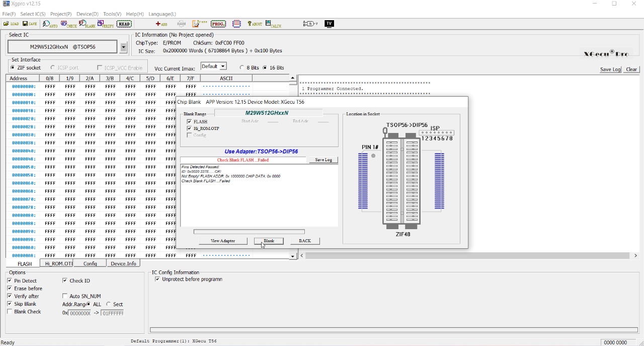644x346 pixels.
Task: Open the Device(D) menu
Action: pyautogui.click(x=87, y=14)
